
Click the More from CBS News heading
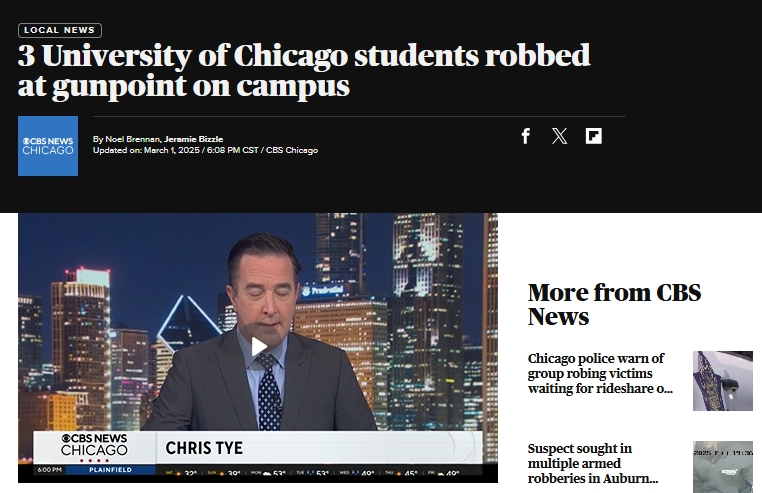pos(614,304)
